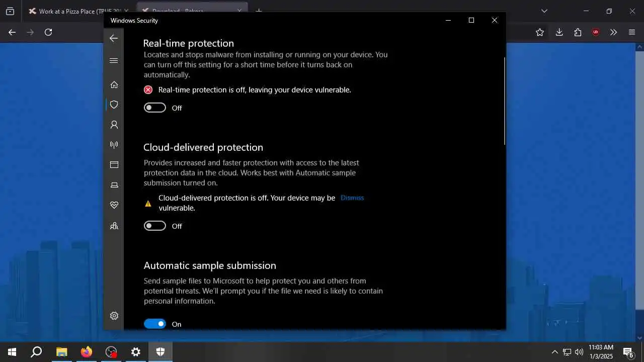Open Firewall & network protection icon

tap(114, 145)
